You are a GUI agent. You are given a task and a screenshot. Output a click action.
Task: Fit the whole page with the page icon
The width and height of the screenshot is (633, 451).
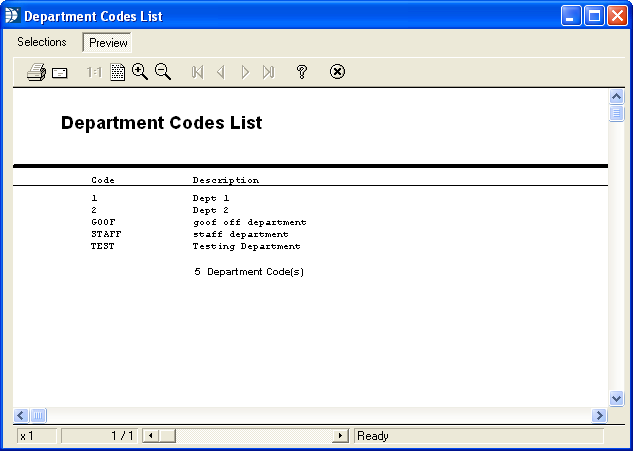click(x=117, y=72)
